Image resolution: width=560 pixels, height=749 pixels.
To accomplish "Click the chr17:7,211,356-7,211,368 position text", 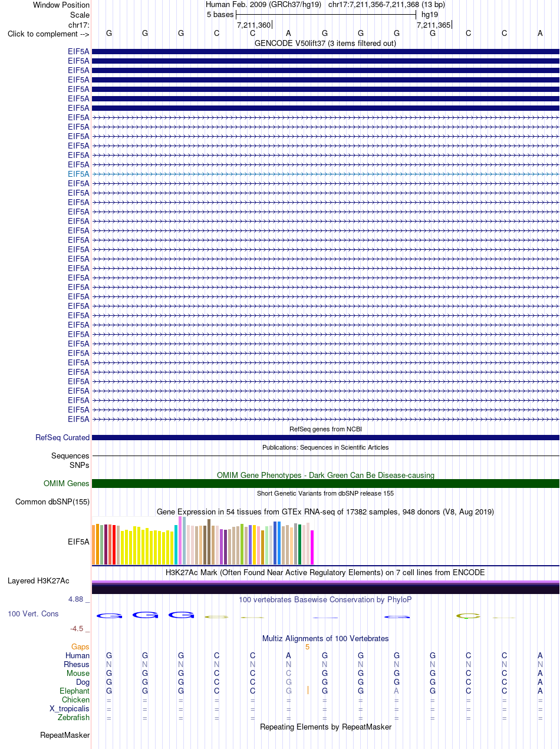I will click(387, 5).
